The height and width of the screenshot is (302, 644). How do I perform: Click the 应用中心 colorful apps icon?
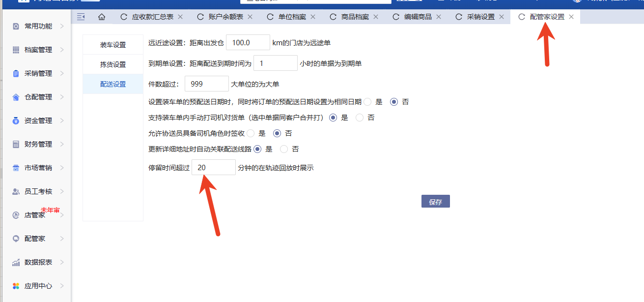point(16,286)
